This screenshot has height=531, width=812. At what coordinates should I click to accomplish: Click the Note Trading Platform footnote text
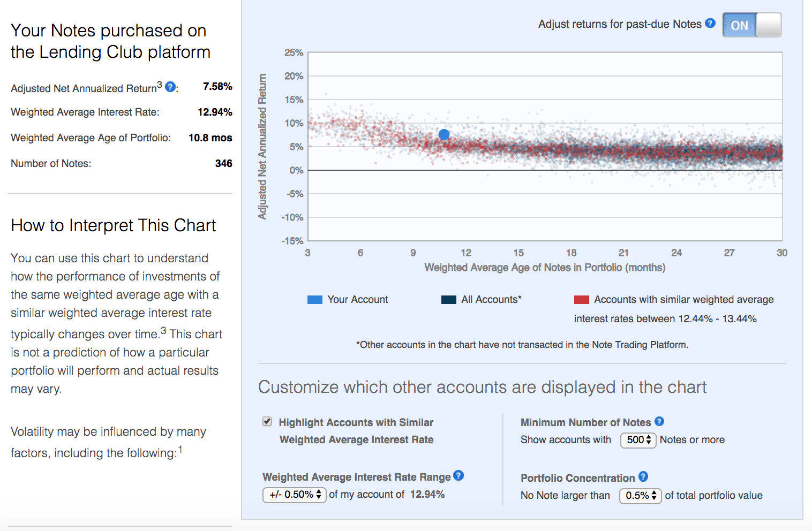(522, 345)
